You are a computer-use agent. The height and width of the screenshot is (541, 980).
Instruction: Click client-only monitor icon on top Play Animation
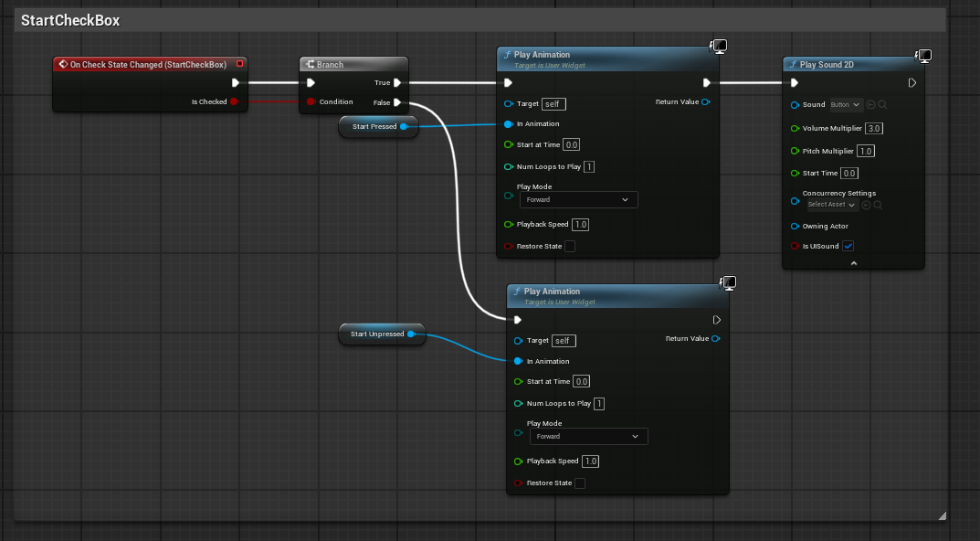point(719,46)
